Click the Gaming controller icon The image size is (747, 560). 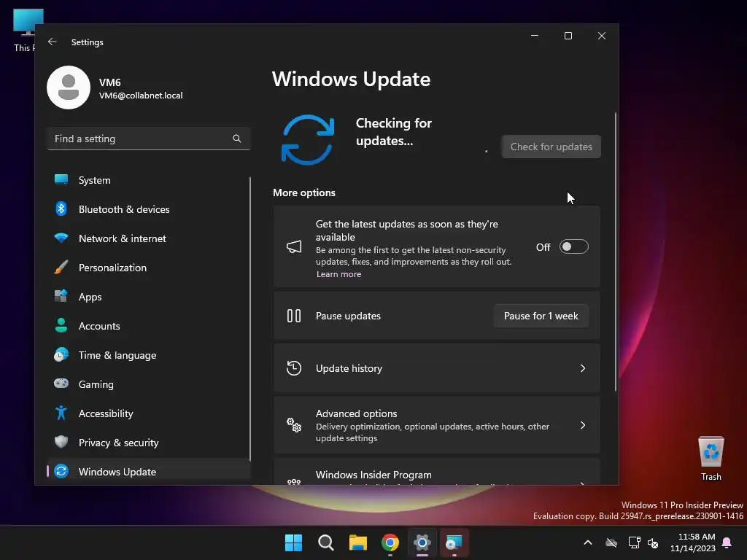[x=61, y=384]
